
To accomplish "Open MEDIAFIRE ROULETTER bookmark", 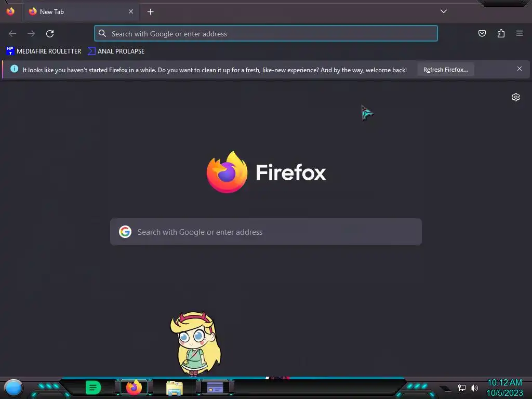I will click(x=44, y=51).
